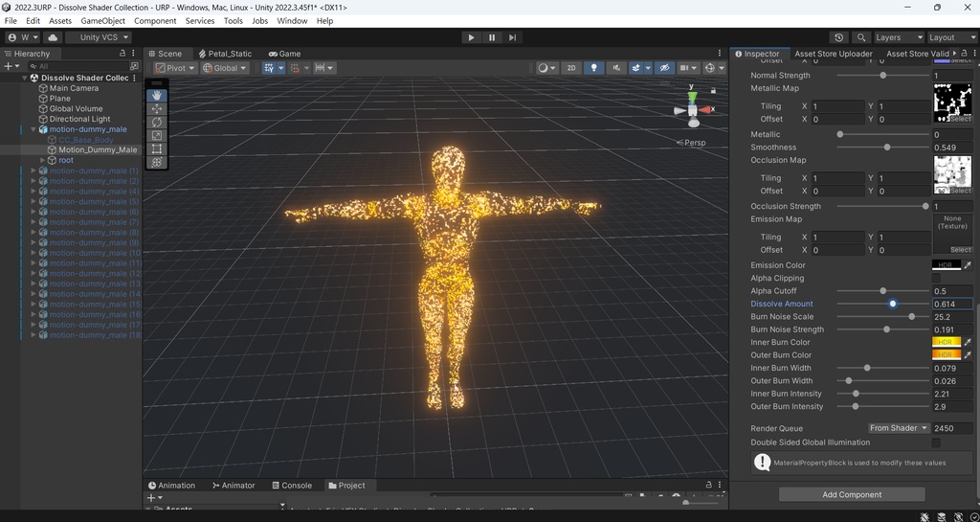
Task: Open Inspector tab three-dot menu
Action: pyautogui.click(x=973, y=54)
